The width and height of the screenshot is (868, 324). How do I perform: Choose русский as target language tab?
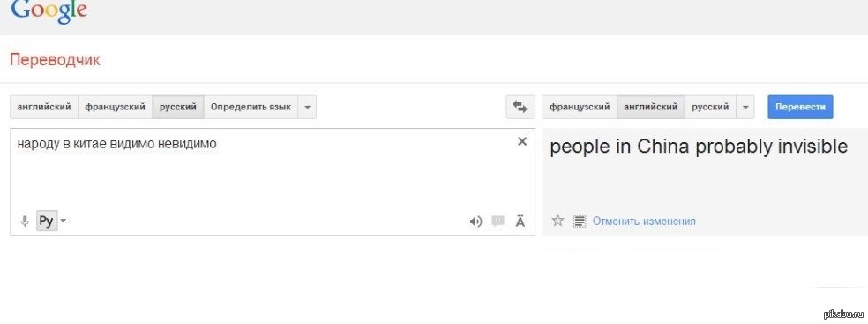(710, 108)
